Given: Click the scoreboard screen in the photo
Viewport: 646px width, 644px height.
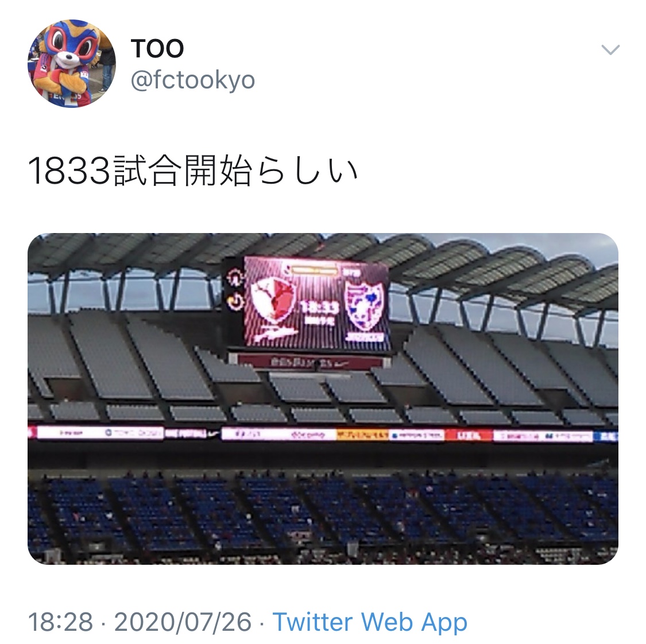Looking at the screenshot, I should click(x=316, y=303).
